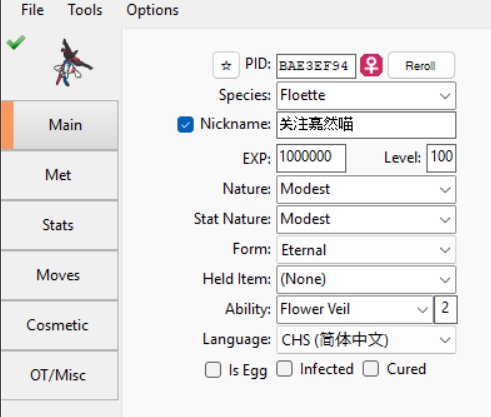Check the Infected checkbox
This screenshot has height=417, width=491.
coord(285,369)
